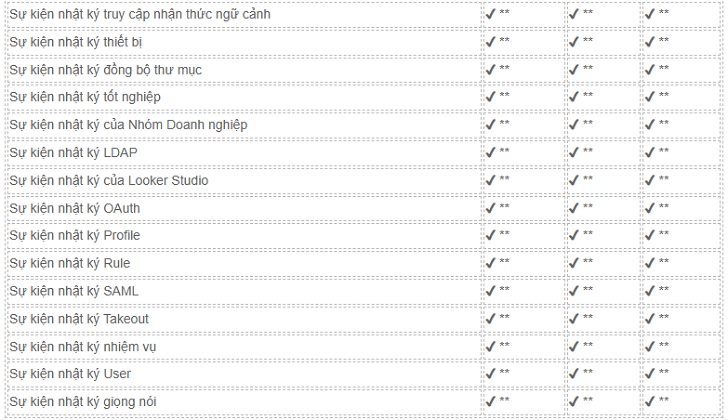728x420 pixels.
Task: Click first-column checkmark in giọng nói row
Action: [x=490, y=401]
